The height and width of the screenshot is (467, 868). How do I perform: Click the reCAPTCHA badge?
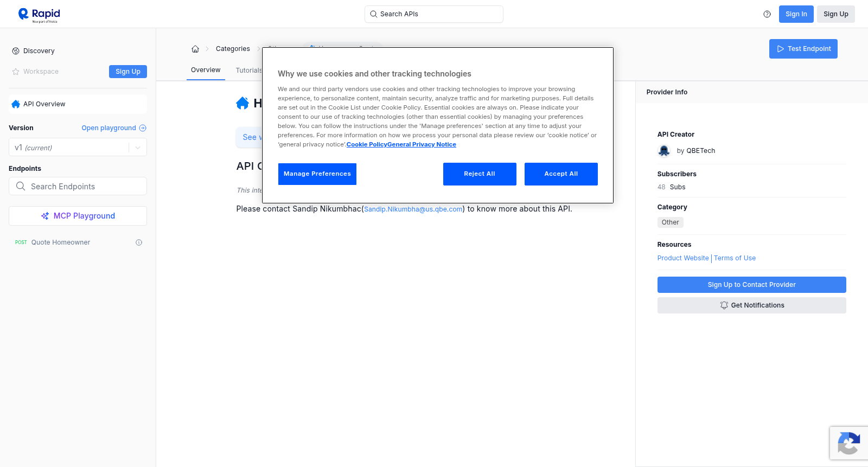click(849, 443)
